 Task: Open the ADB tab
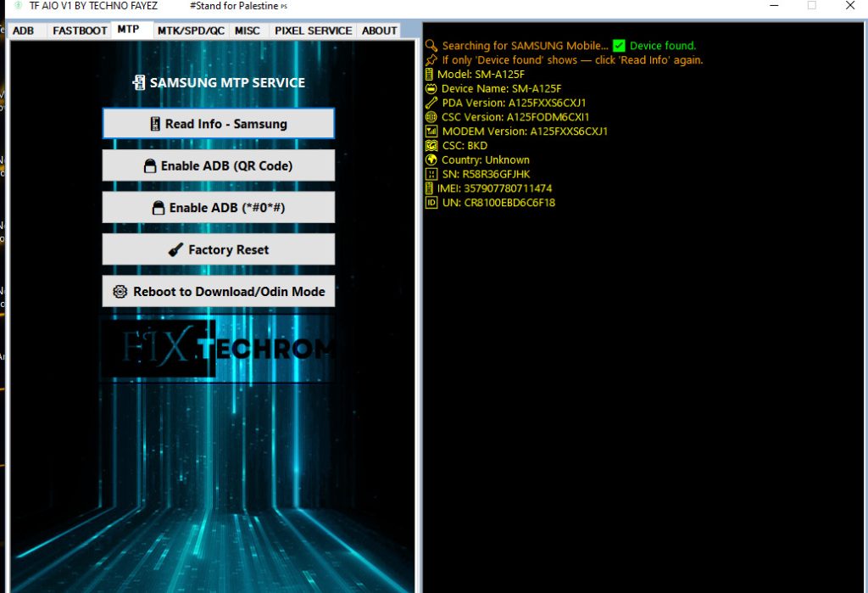pyautogui.click(x=23, y=31)
